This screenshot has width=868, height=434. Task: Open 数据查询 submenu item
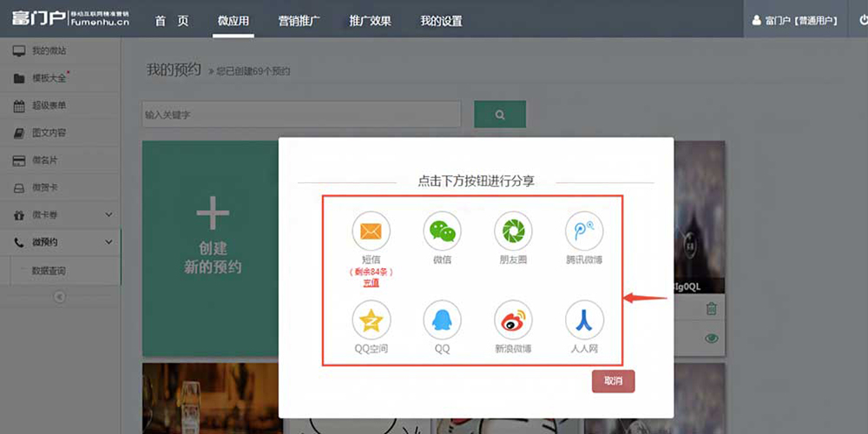[49, 271]
